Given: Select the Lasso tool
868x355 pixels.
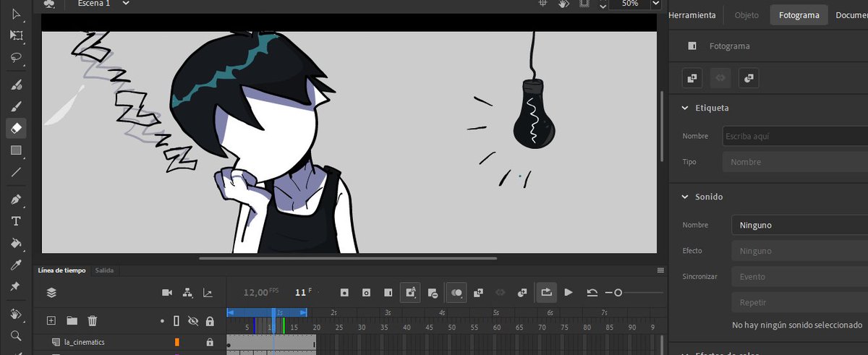Looking at the screenshot, I should coord(16,57).
